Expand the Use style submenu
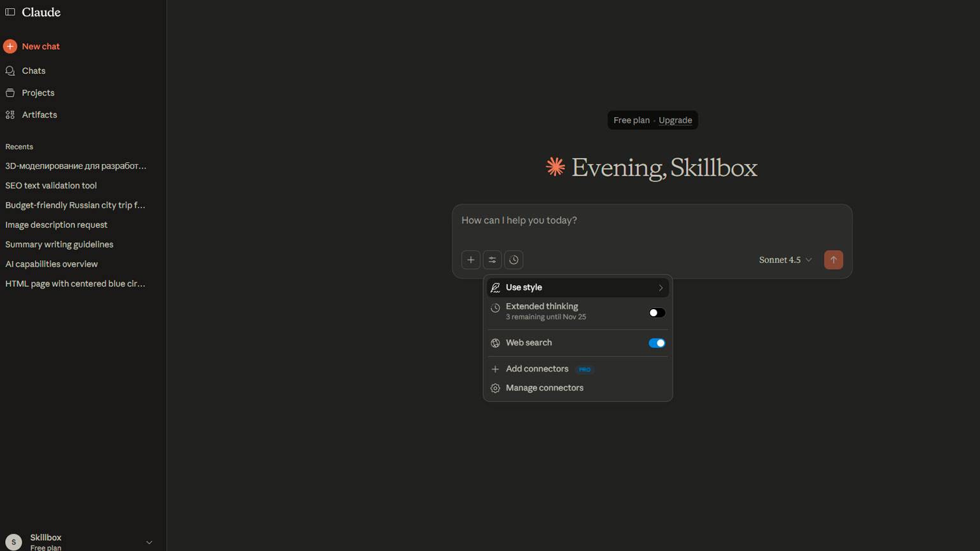This screenshot has height=551, width=980. (577, 288)
